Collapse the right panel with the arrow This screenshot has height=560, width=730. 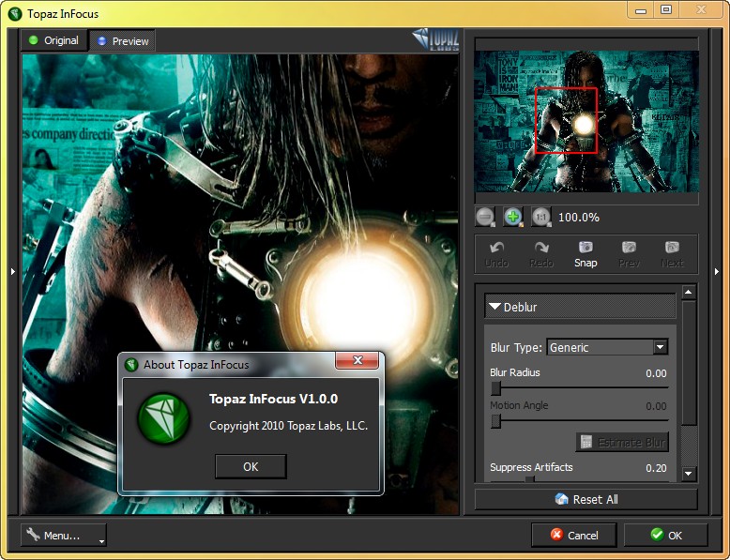tap(717, 271)
